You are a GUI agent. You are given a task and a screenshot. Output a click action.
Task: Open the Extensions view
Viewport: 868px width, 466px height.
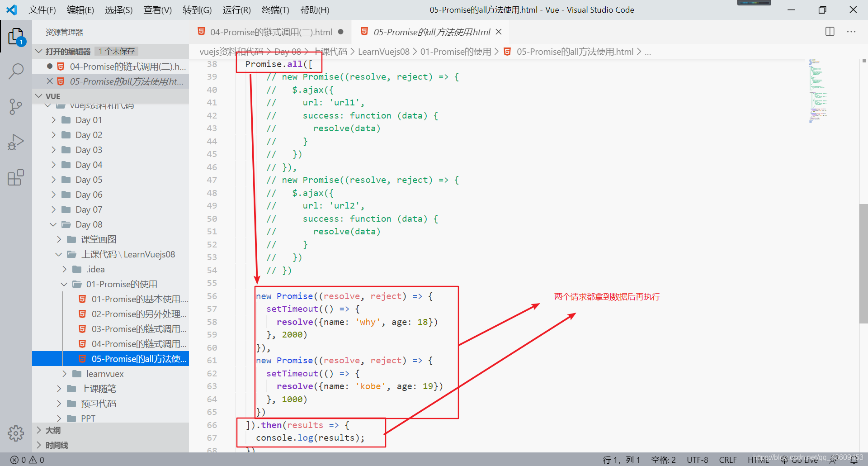[16, 177]
